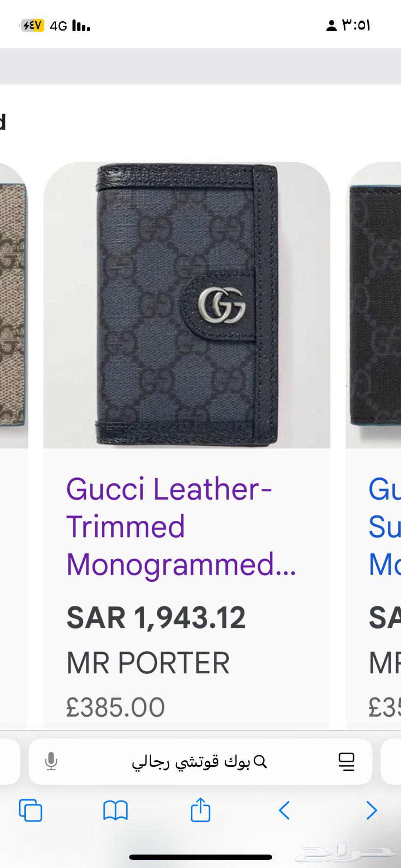Open the partially visible blue product title

coord(384,527)
